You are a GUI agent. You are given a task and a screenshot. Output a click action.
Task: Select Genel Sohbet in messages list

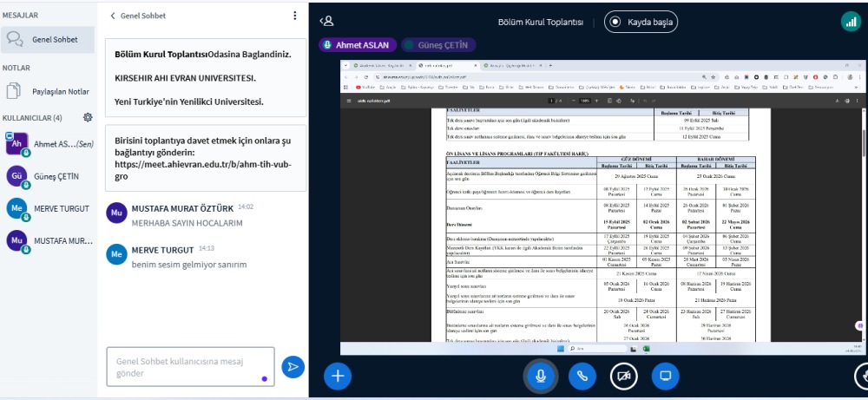click(x=52, y=39)
